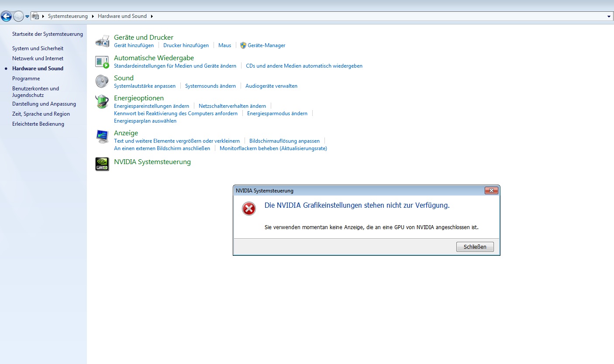Viewport: 614px width, 364px height.
Task: Open Benutzerkonten und Jugendschutz
Action: tap(35, 92)
